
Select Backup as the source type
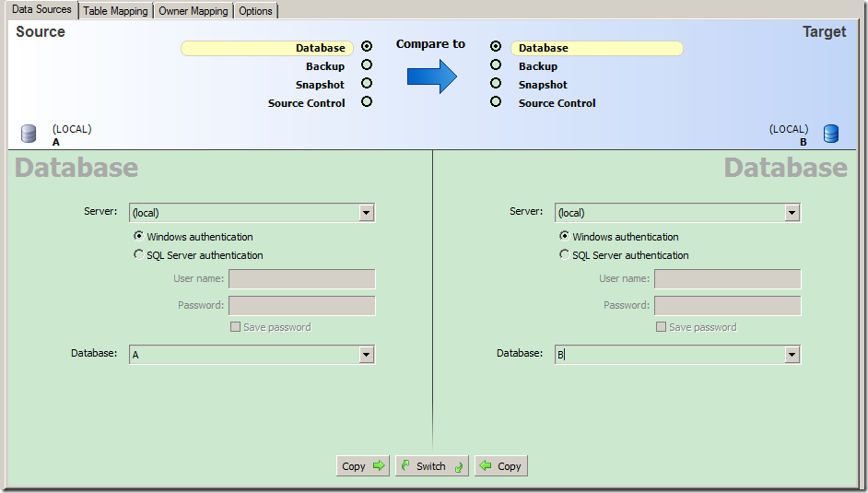367,65
